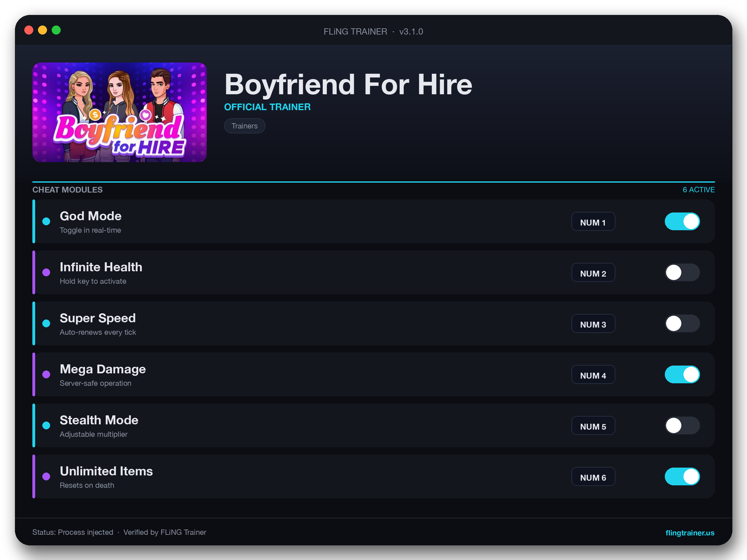Click the cyan status dot beside Super Speed
This screenshot has height=560, width=747.
[46, 323]
